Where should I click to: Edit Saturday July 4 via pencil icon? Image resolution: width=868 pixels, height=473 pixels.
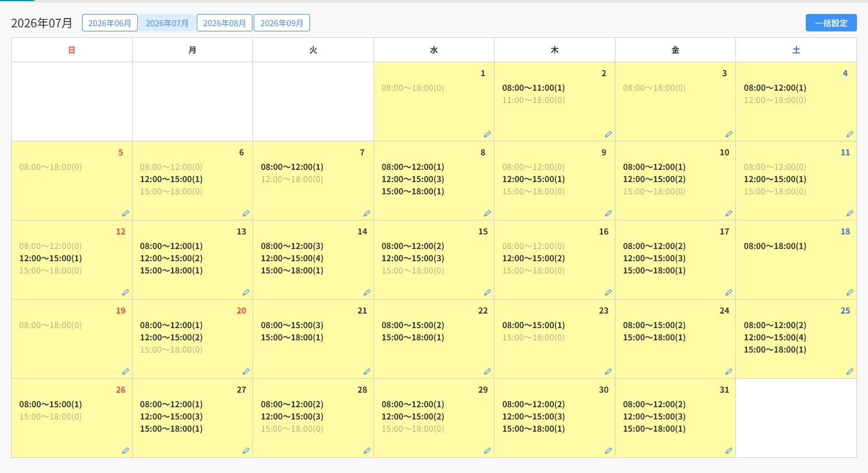coord(850,134)
